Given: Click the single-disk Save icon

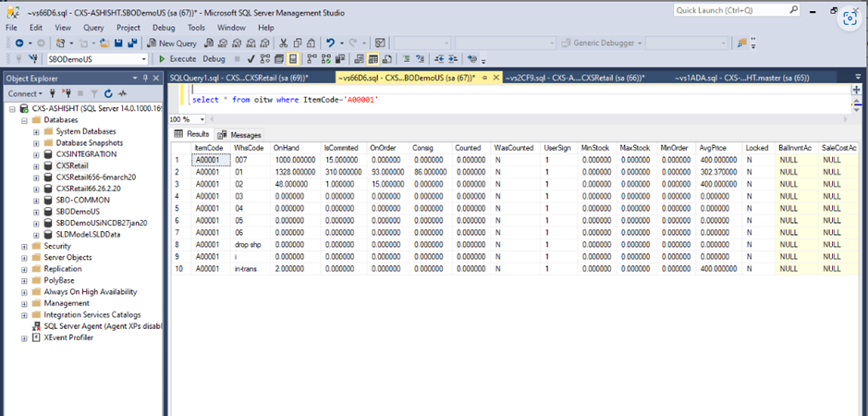Looking at the screenshot, I should click(x=118, y=43).
